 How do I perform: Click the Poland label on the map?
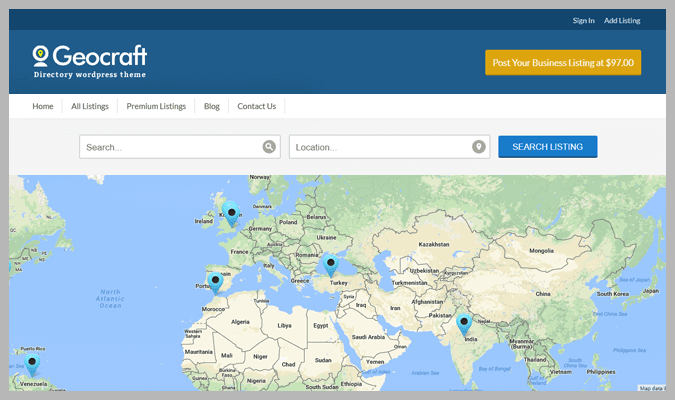[288, 222]
